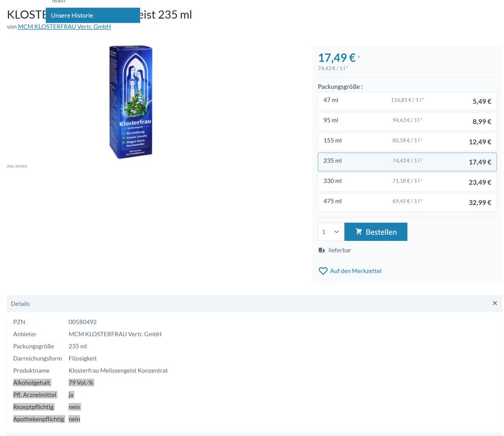Open the MCM KLOSTERFRAU Vertr. GmbH manufacturer link

[65, 27]
